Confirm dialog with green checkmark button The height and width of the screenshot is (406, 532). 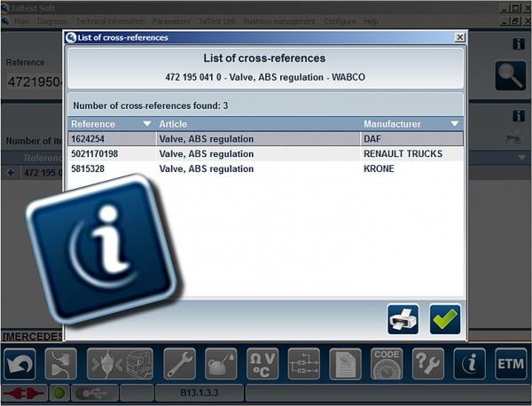point(445,319)
